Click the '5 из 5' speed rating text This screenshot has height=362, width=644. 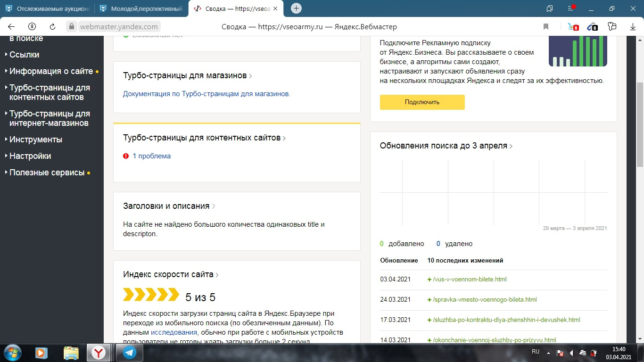point(200,297)
